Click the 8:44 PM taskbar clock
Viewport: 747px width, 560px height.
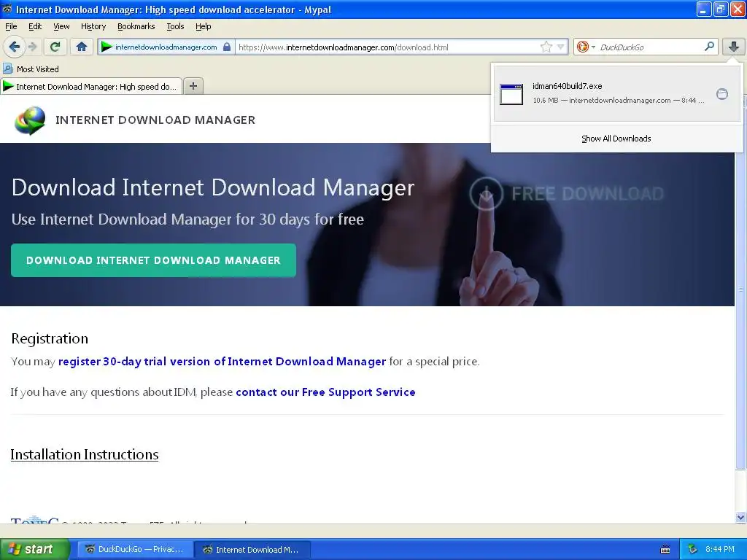719,549
